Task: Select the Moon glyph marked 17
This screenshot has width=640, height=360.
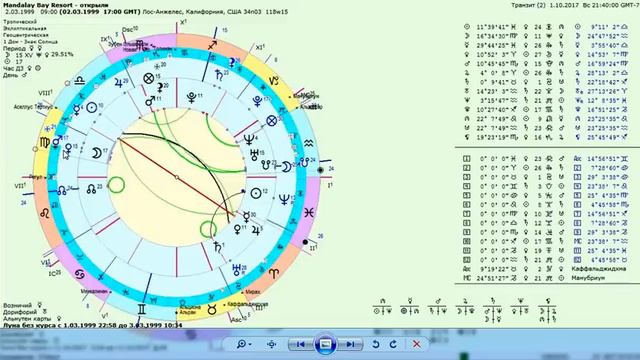Action: click(96, 153)
